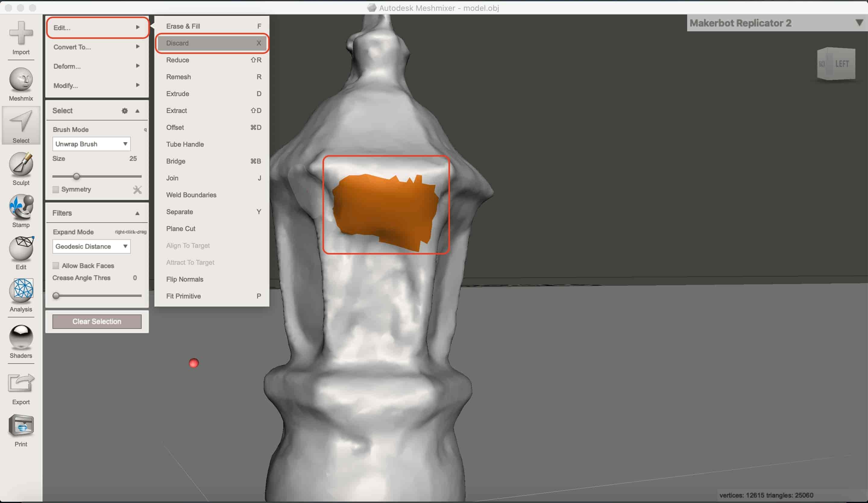Viewport: 868px width, 503px height.
Task: Open the Meshmix panel
Action: pyautogui.click(x=21, y=84)
